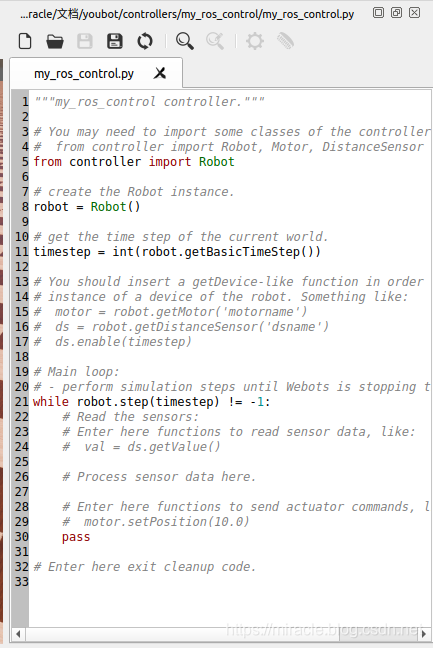Click 'timestep = int(robot.getBasicTimeStep())' line
Viewport: 433px width, 648px height.
pyautogui.click(x=177, y=252)
